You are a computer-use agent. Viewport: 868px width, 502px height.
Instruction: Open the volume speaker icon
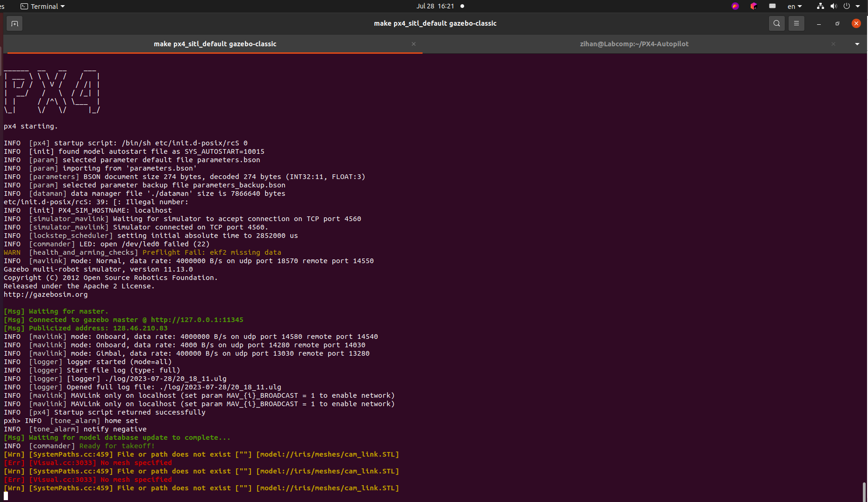833,6
